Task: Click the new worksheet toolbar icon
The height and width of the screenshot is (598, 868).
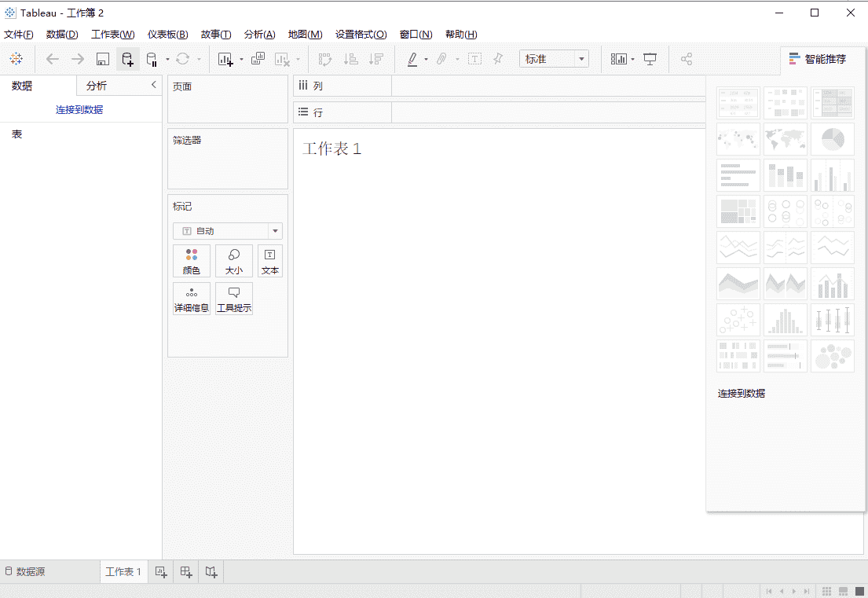Action: (226, 59)
